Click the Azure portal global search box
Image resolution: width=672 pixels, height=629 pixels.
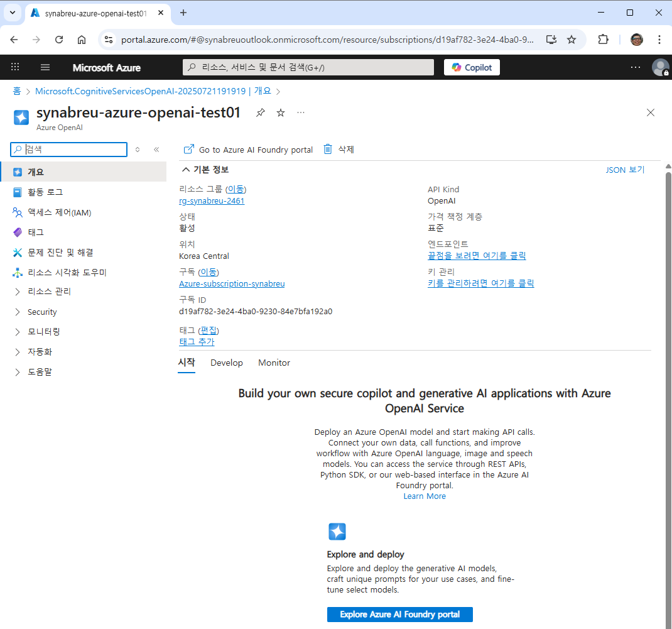pos(308,67)
